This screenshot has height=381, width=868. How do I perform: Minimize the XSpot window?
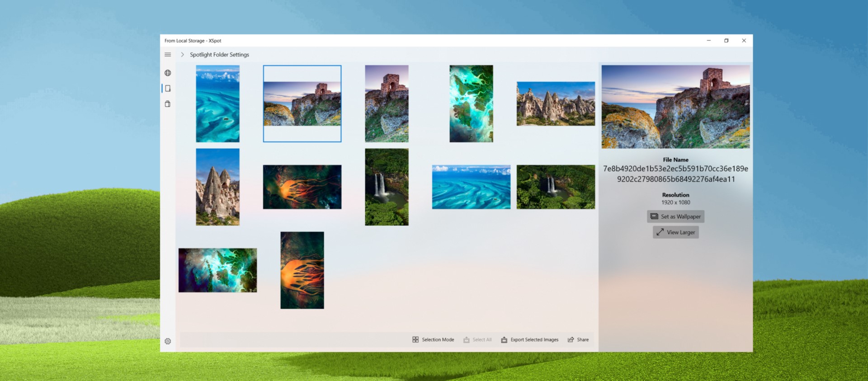tap(709, 41)
